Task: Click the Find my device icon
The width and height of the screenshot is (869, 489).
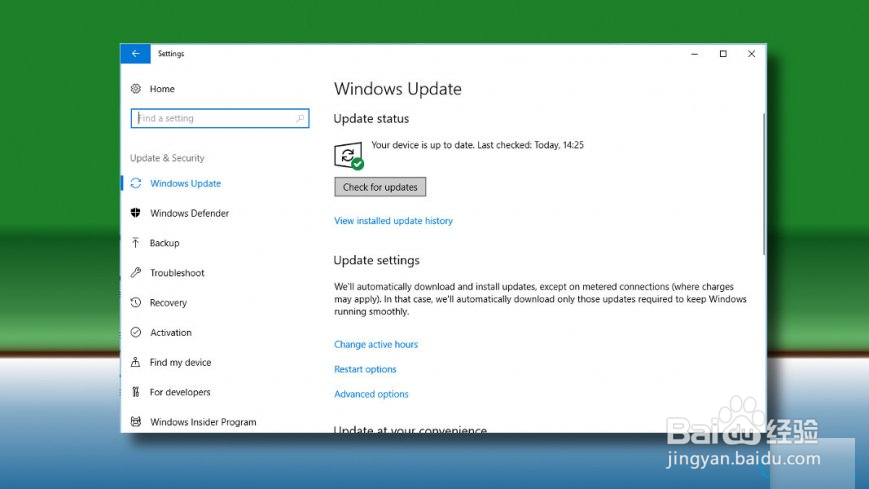Action: click(136, 362)
